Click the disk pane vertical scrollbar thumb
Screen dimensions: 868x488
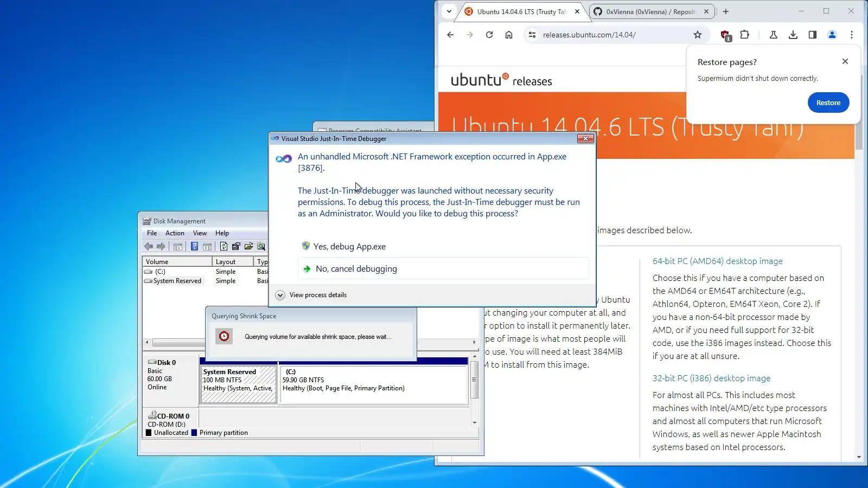[475, 380]
